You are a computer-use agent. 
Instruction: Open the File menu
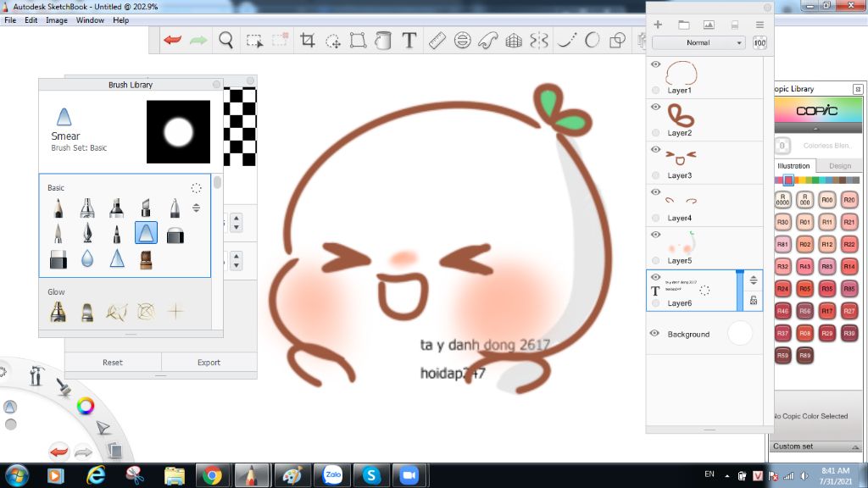[10, 20]
